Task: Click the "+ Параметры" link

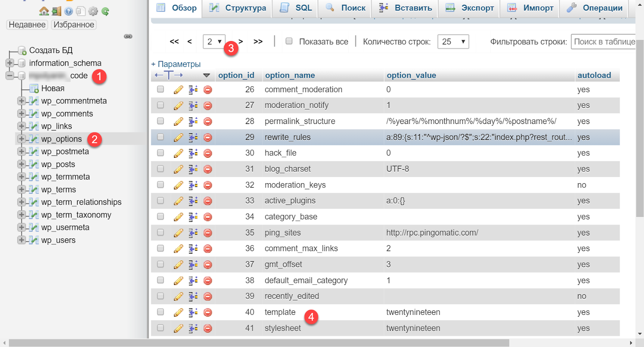Action: click(x=176, y=64)
